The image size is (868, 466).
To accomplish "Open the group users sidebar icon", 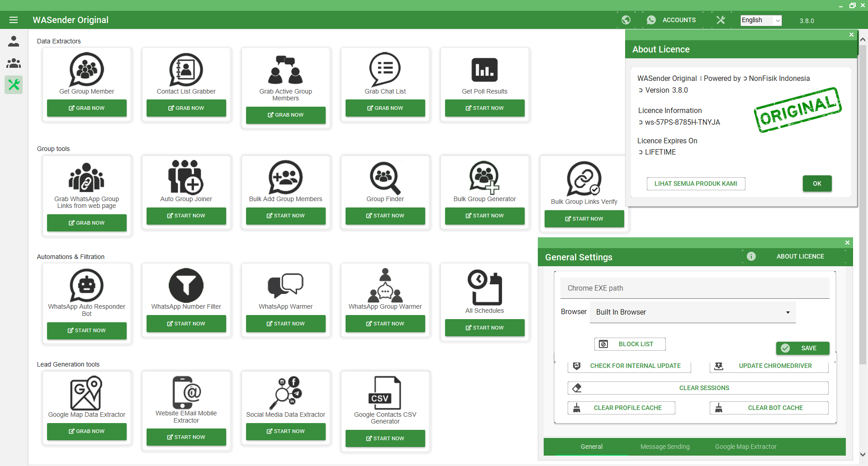I will click(x=14, y=63).
